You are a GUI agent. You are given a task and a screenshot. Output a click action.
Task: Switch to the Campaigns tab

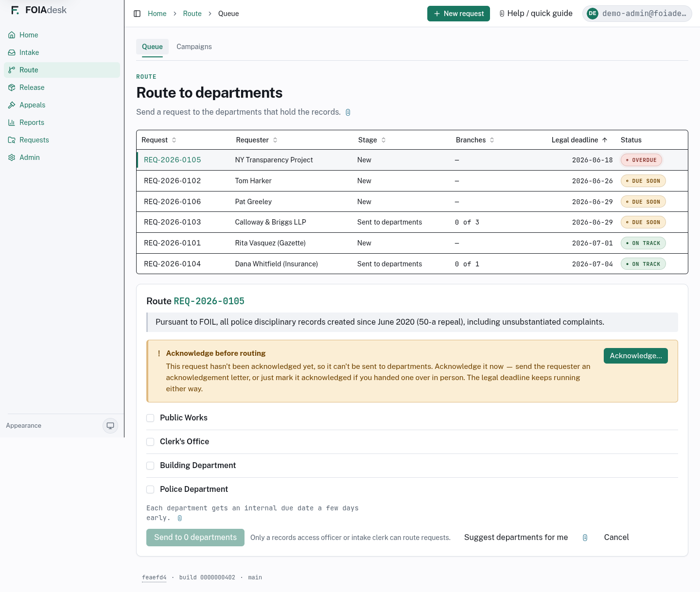pos(194,47)
